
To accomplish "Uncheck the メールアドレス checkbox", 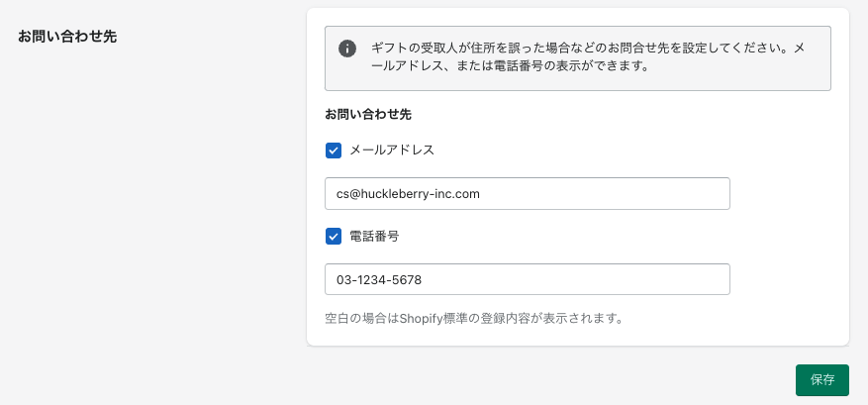I will click(334, 151).
